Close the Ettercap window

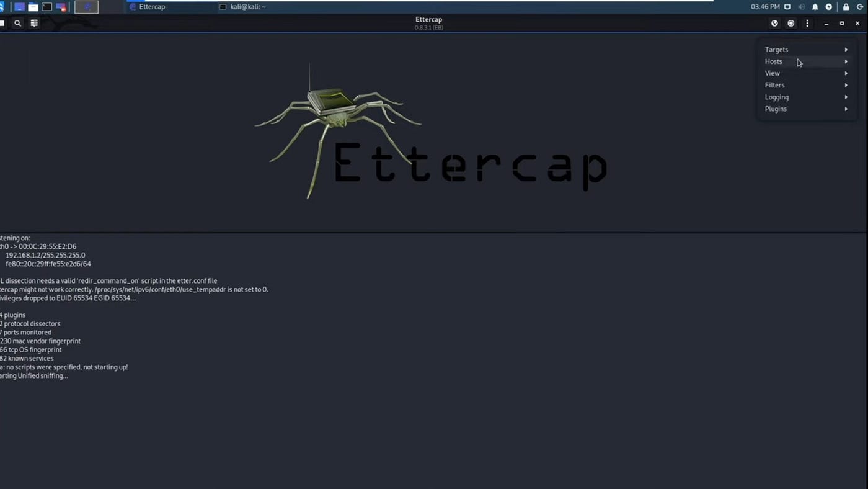point(857,24)
